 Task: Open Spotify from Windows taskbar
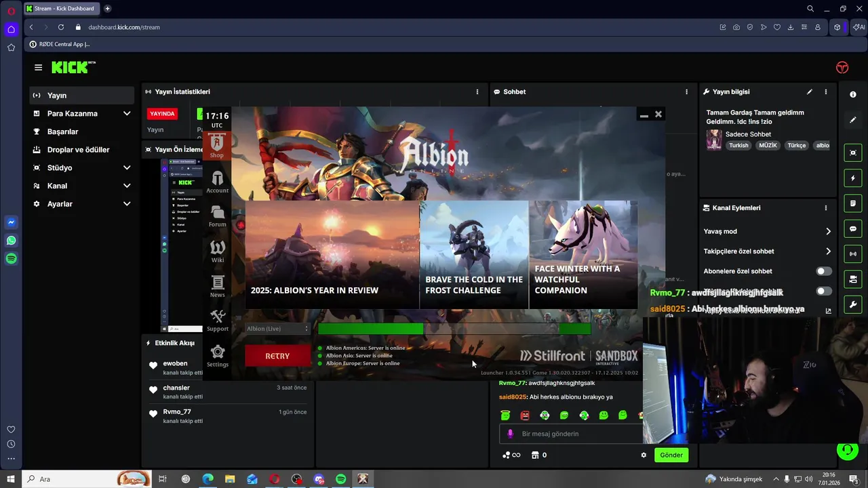point(340,479)
